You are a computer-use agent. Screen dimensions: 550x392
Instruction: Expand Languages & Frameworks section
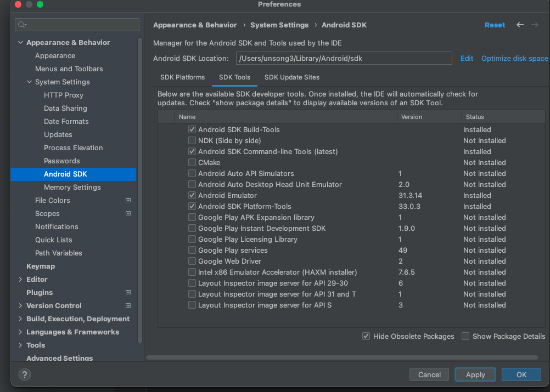point(20,332)
